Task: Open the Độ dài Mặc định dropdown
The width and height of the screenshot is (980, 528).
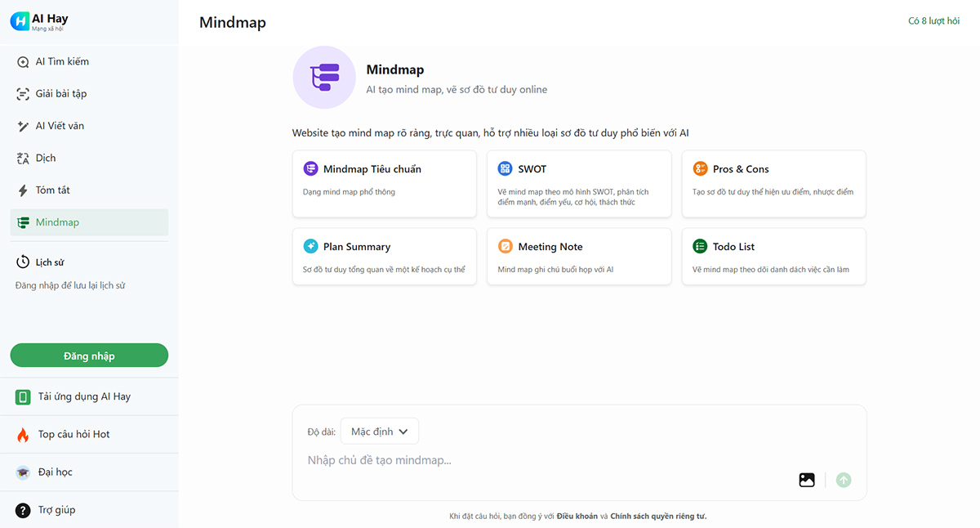Action: (x=380, y=432)
